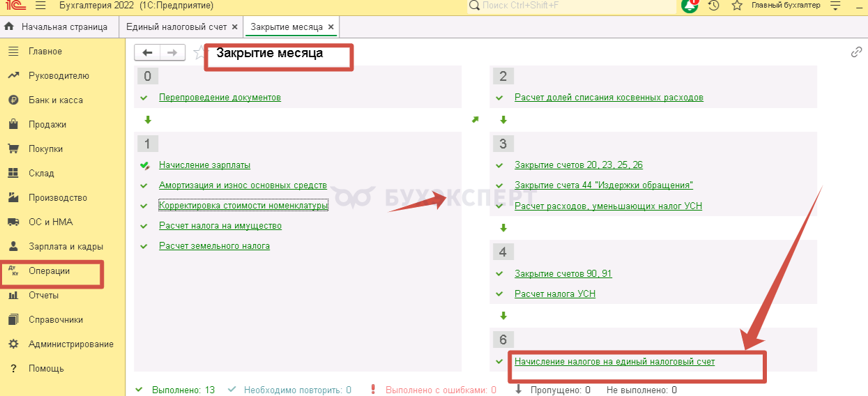This screenshot has height=396, width=868.
Task: Open favorites star in the title bar
Action: (737, 6)
